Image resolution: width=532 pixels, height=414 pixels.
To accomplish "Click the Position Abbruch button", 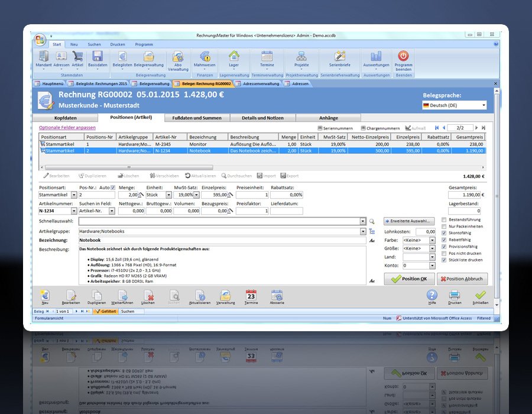I will tap(462, 279).
